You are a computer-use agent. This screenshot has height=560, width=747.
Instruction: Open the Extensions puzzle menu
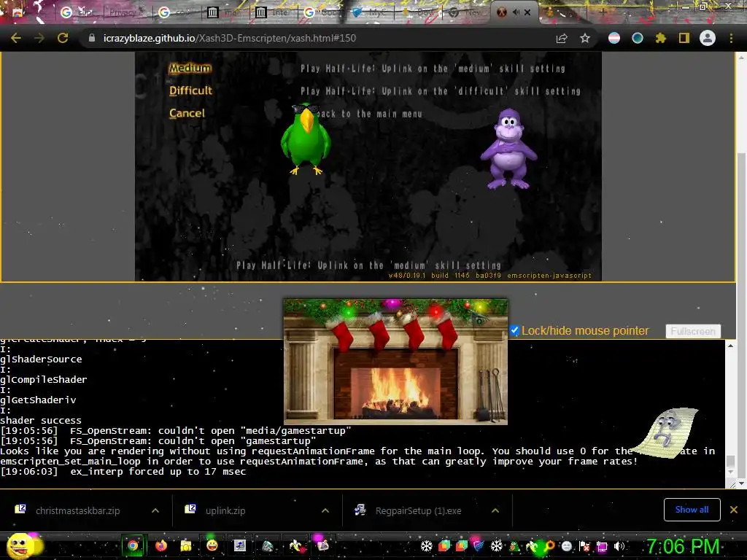661,38
